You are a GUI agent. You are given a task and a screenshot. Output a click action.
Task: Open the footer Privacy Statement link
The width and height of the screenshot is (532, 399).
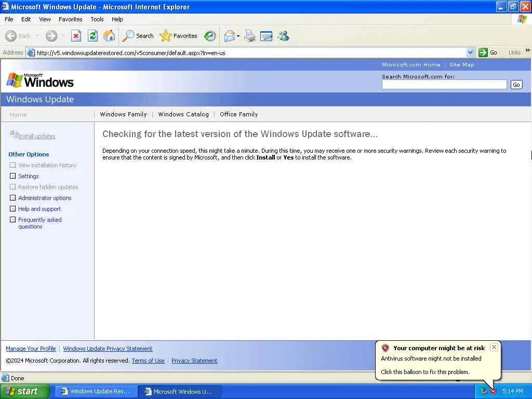[194, 361]
